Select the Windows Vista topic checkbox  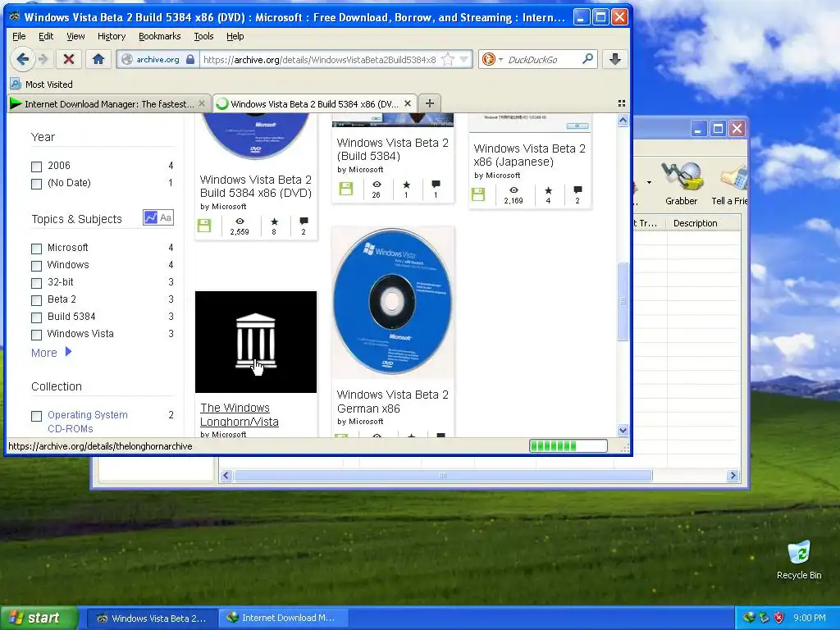tap(36, 335)
